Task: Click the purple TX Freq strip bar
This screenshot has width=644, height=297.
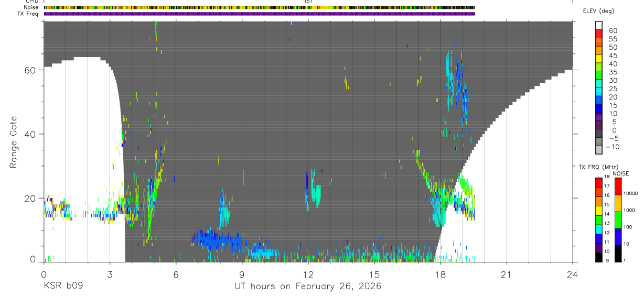Action: point(260,14)
